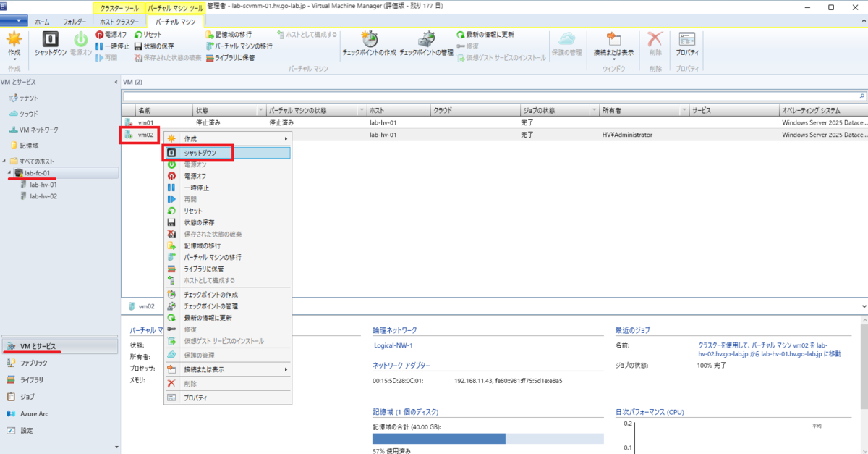
Task: Sort by オペレーティング システム column header
Action: pyautogui.click(x=823, y=111)
